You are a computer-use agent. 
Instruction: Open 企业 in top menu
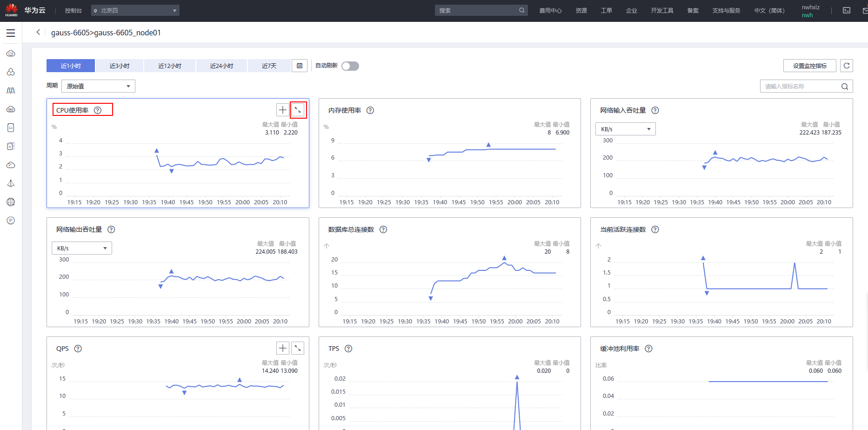(x=632, y=10)
